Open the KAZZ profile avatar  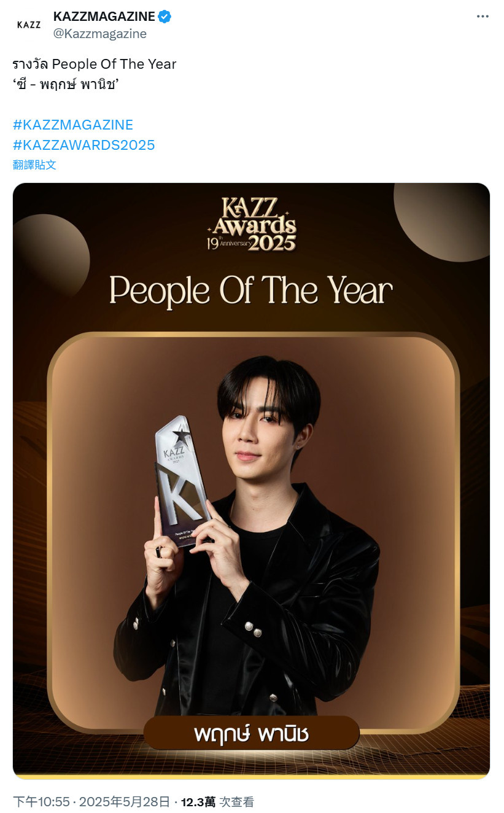(x=29, y=25)
